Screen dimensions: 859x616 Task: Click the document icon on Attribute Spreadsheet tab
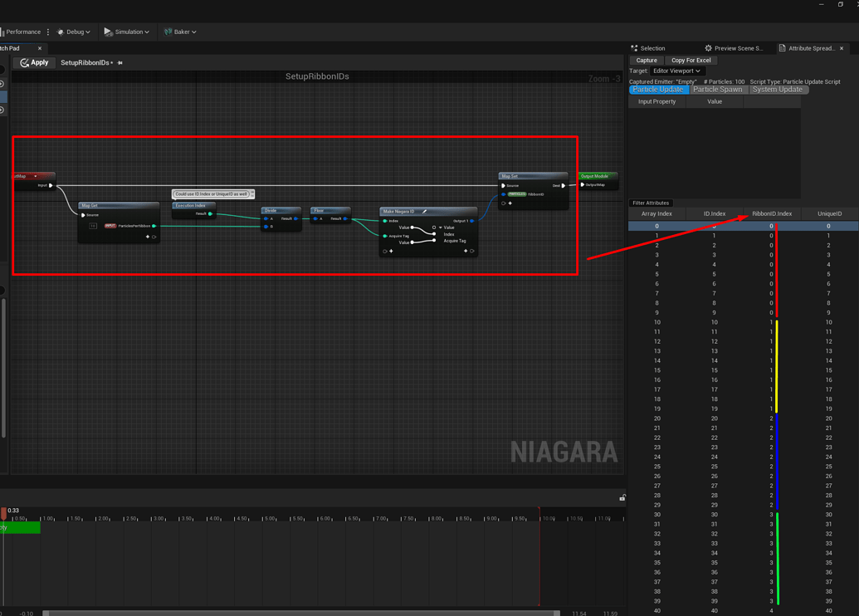click(781, 48)
